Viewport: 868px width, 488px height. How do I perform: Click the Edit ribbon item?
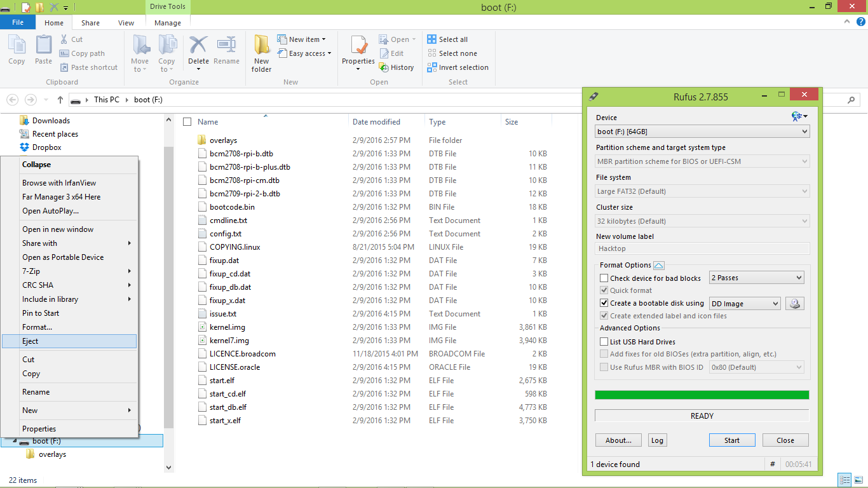(391, 53)
